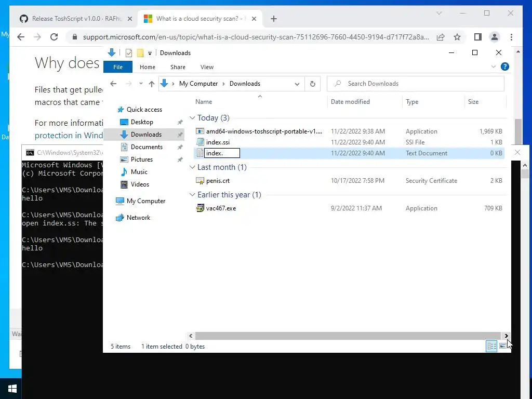This screenshot has height=399, width=532.
Task: Open the Home ribbon tab
Action: click(x=147, y=67)
